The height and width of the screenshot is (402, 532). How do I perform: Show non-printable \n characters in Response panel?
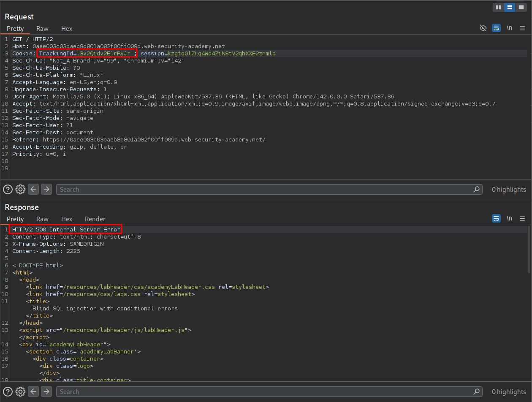coord(510,219)
